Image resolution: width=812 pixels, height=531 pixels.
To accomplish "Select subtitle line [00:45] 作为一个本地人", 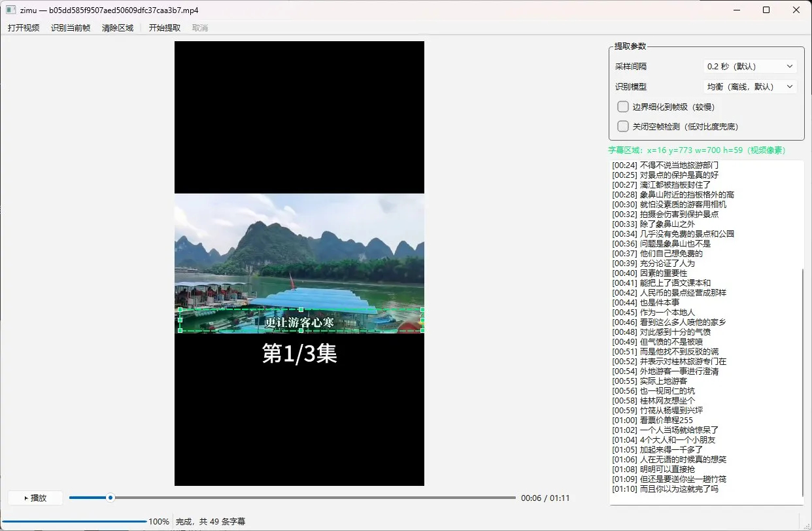I will pos(653,312).
